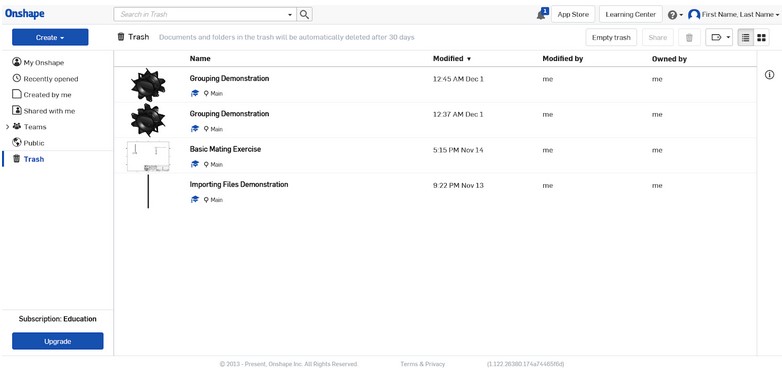Click education cap icon under Importing Files Demonstration

coord(195,199)
